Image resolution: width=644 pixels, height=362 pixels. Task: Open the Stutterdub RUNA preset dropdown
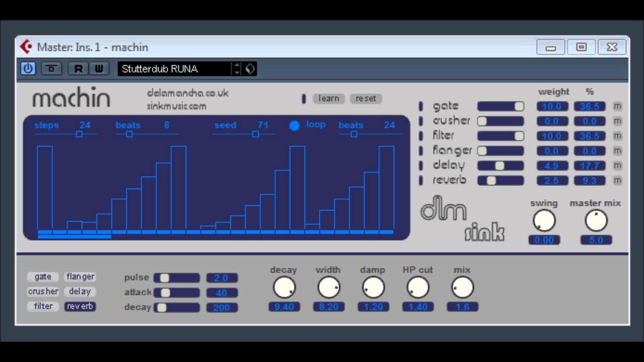tap(175, 69)
